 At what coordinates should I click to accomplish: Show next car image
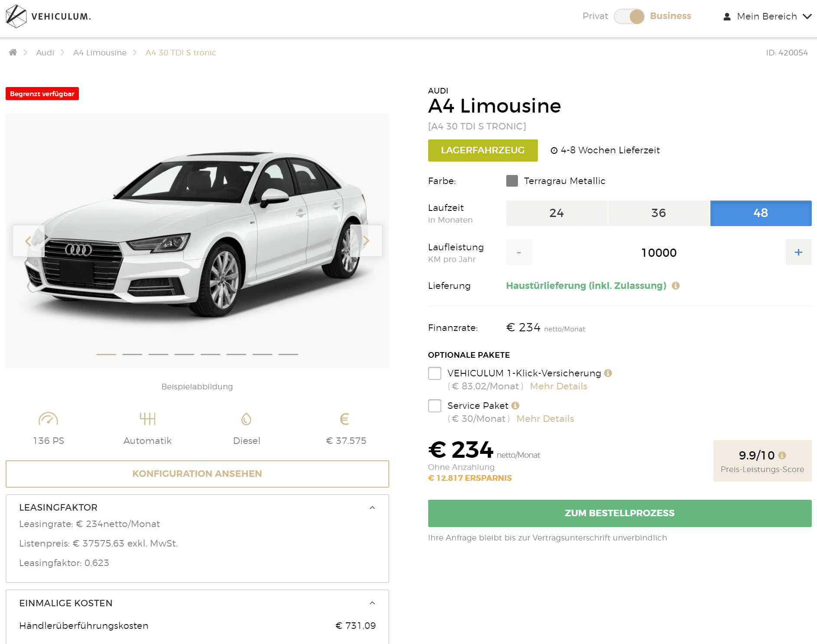[x=366, y=241]
